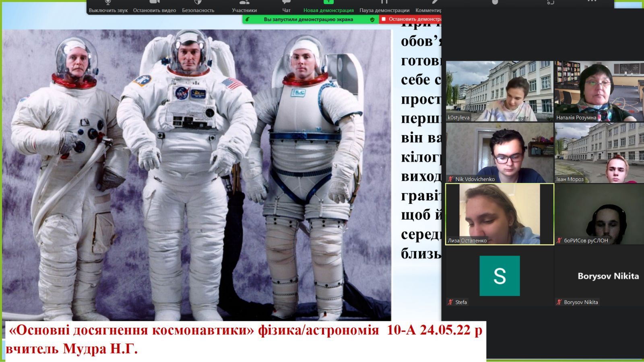This screenshot has width=644, height=362.
Task: Select the k0styleva video tile
Action: click(500, 91)
